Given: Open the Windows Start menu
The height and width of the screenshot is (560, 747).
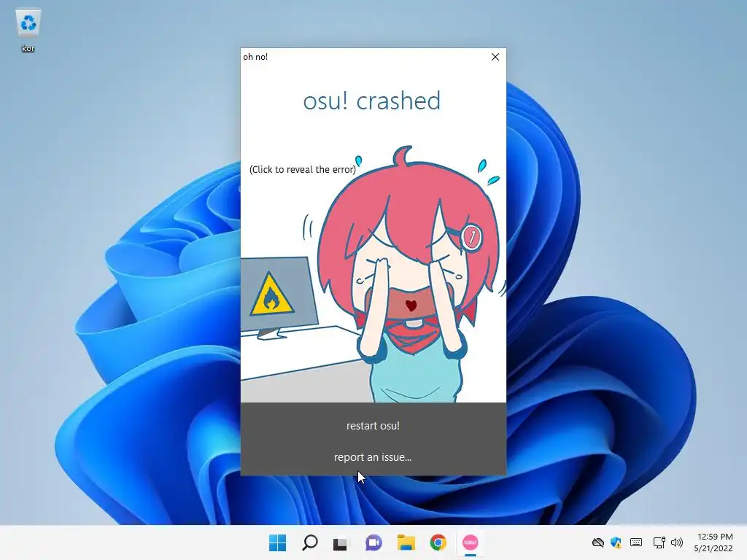Looking at the screenshot, I should point(278,542).
